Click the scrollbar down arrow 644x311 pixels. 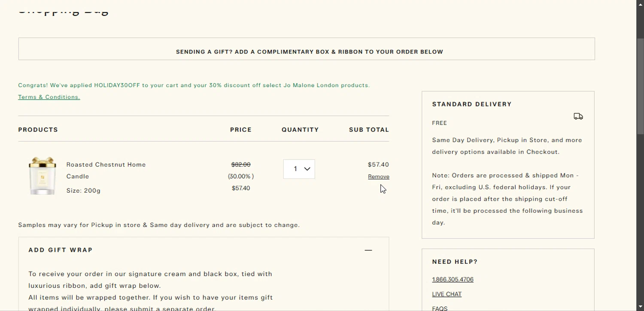(640, 307)
